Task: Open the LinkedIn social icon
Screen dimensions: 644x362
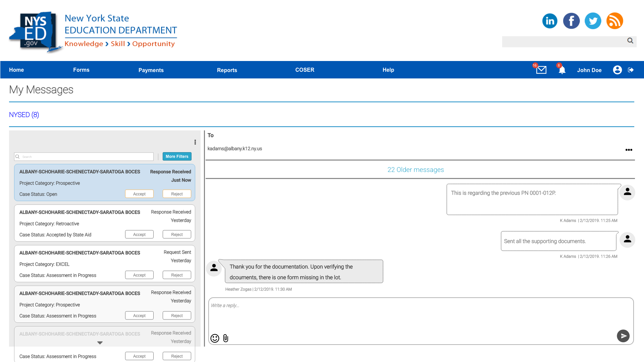Action: (x=550, y=21)
